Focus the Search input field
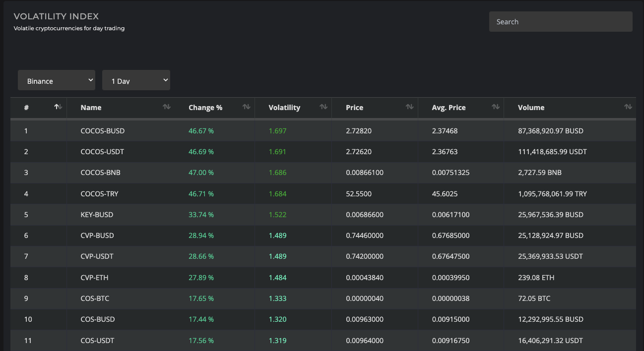This screenshot has width=644, height=351. pos(561,22)
